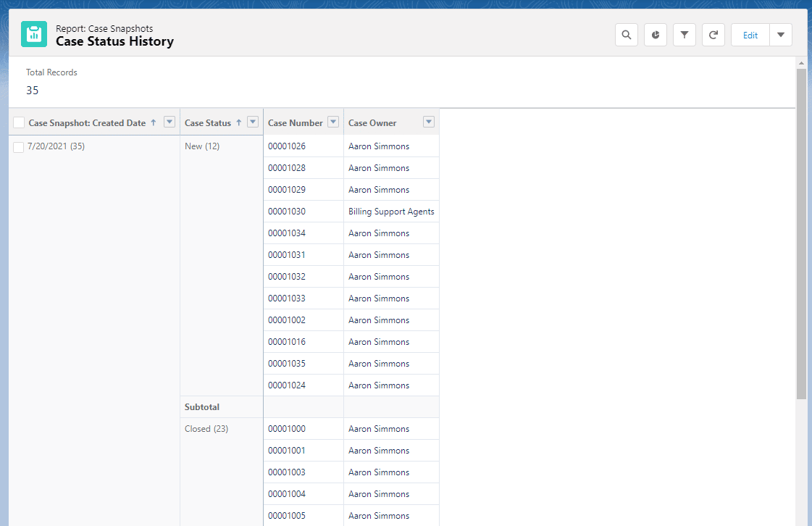Viewport: 812px width, 526px height.
Task: Click the refresh report icon
Action: pos(713,35)
